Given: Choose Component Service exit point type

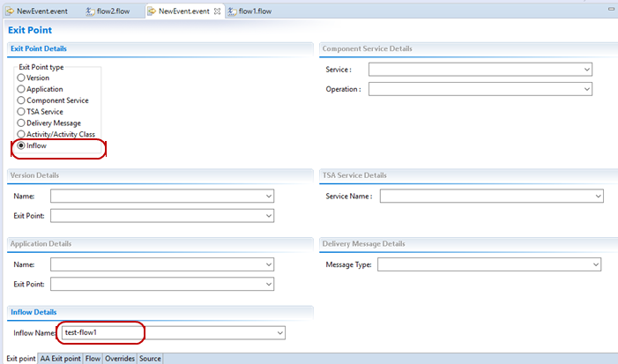Looking at the screenshot, I should pos(21,100).
